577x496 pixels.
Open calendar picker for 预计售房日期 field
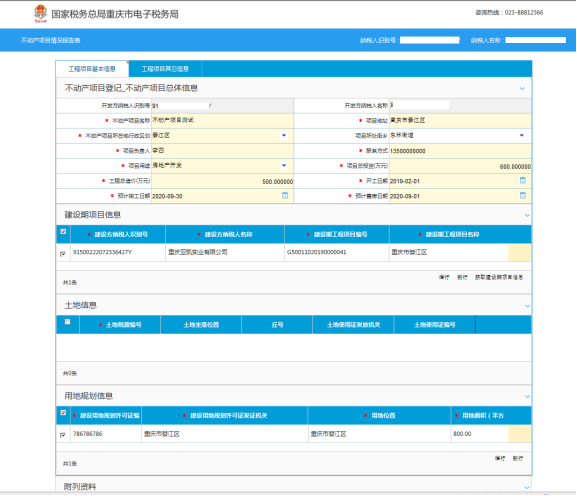pyautogui.click(x=523, y=195)
